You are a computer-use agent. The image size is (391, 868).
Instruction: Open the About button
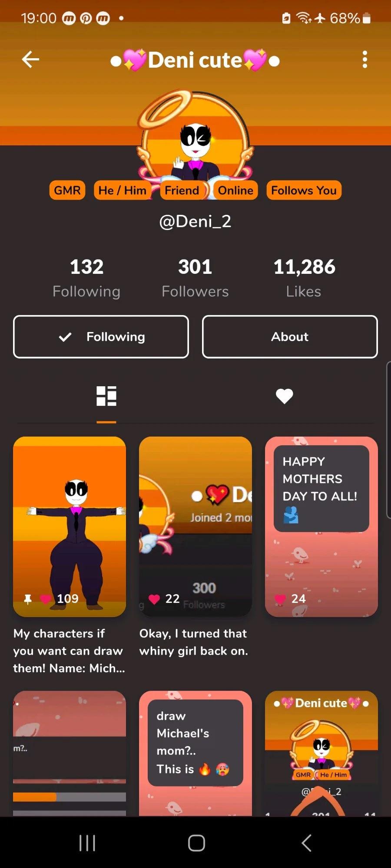pos(290,337)
